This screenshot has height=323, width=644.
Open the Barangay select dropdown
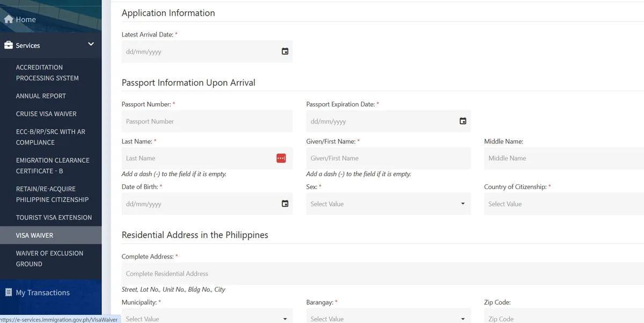coord(389,316)
